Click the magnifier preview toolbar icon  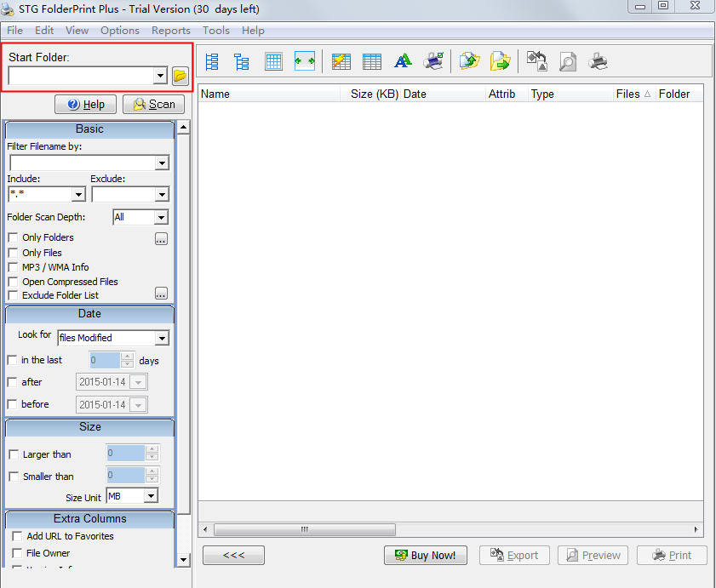pos(568,61)
